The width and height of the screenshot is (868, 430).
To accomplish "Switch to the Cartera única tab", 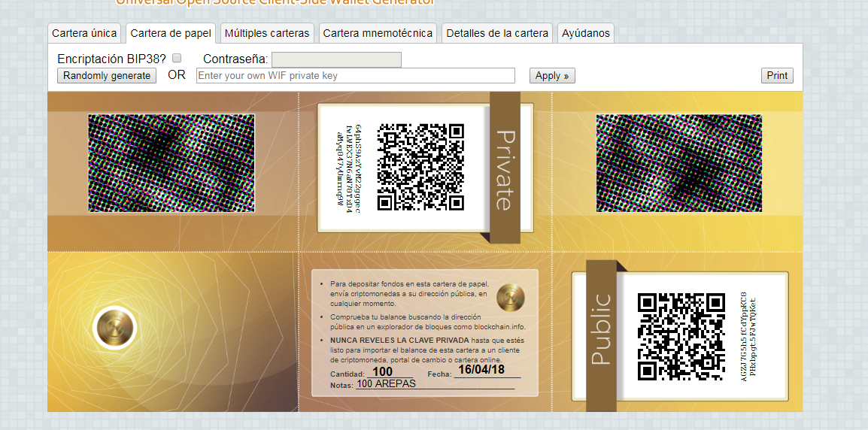I will [x=85, y=33].
